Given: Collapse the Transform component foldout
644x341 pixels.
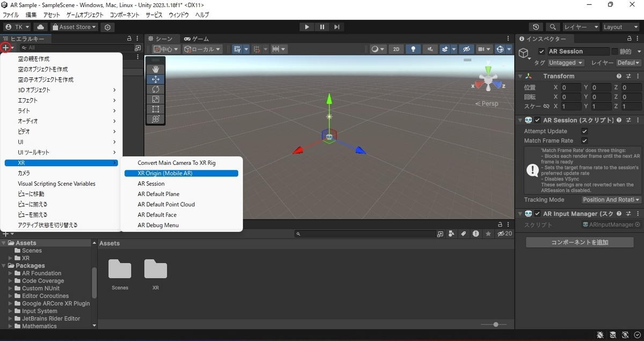Looking at the screenshot, I should (520, 76).
